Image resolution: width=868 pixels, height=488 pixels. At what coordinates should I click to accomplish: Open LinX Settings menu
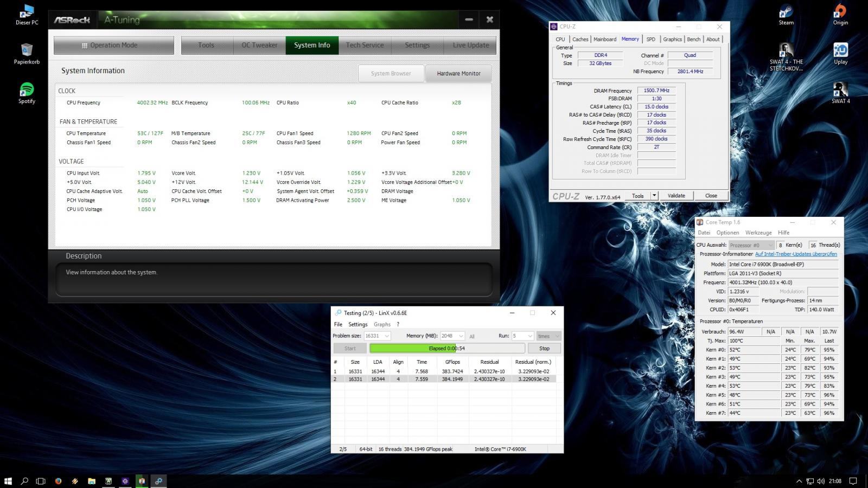[358, 324]
